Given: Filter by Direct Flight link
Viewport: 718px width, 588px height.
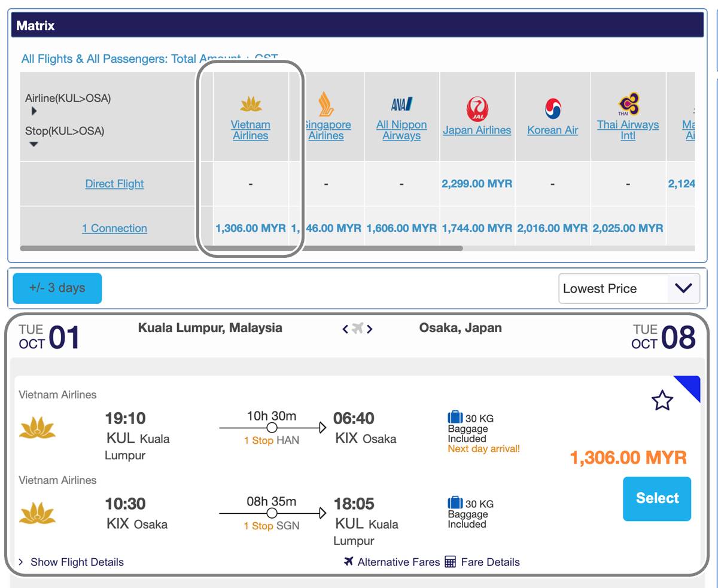Looking at the screenshot, I should coord(114,184).
